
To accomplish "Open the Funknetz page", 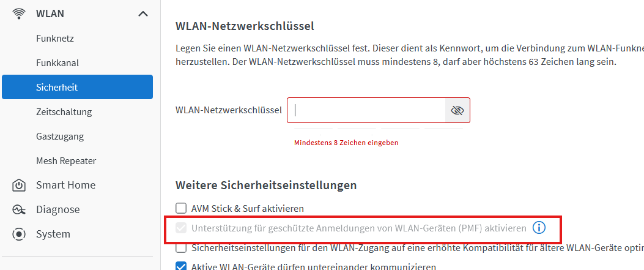I will [55, 38].
